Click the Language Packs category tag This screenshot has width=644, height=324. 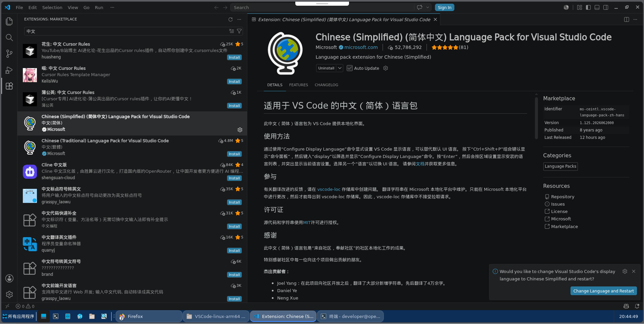pos(560,166)
